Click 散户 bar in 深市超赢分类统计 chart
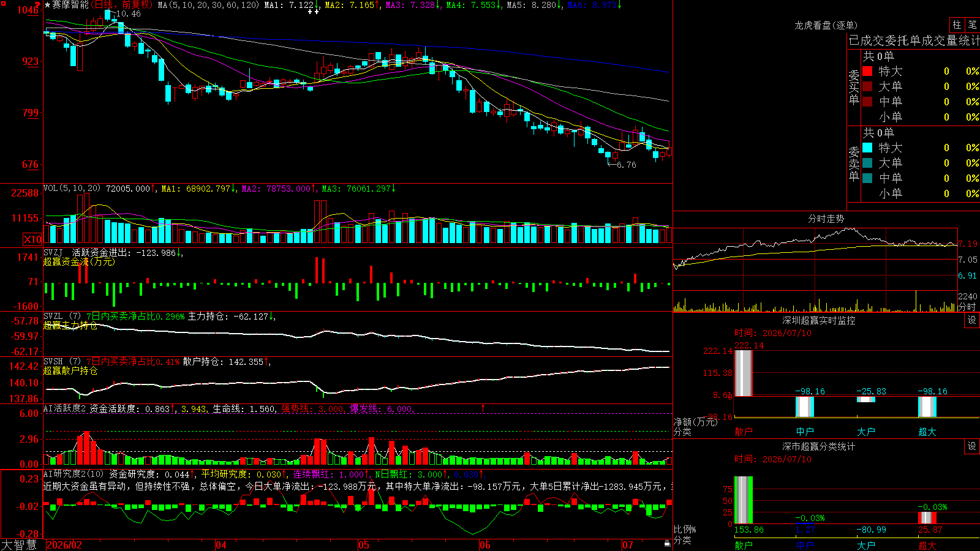Screen dimensions: 980x551 coord(743,500)
